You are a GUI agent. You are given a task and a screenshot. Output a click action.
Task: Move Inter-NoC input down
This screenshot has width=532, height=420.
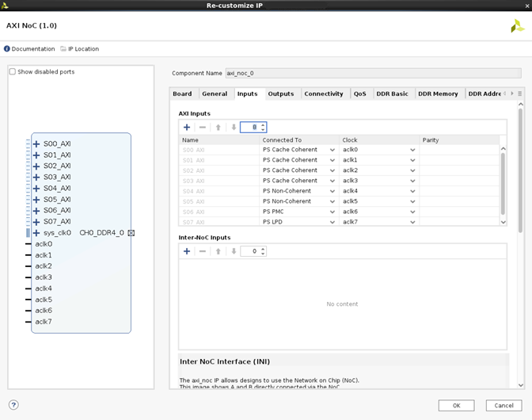coord(234,251)
